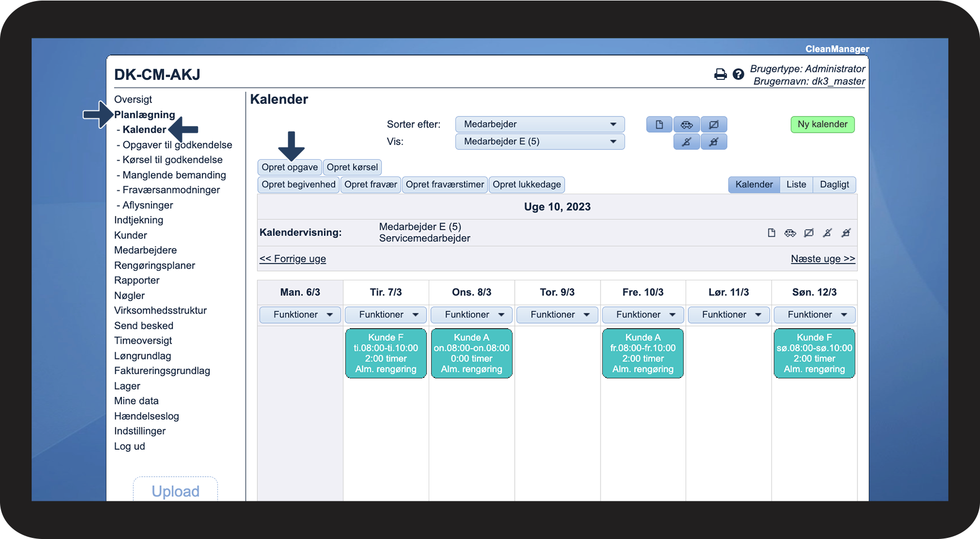This screenshot has width=980, height=539.
Task: Click the blue document icon button
Action: [659, 124]
